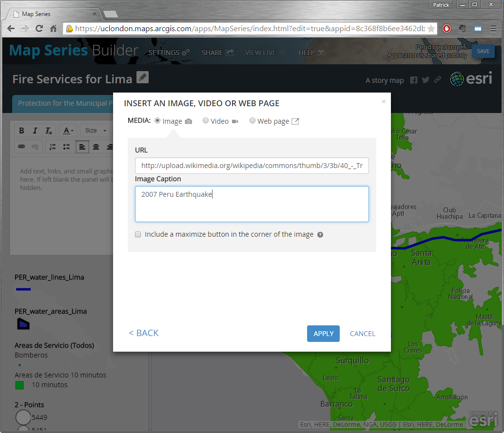Share the story map on Facebook
Screen dimensions: 504x433
coord(414,80)
